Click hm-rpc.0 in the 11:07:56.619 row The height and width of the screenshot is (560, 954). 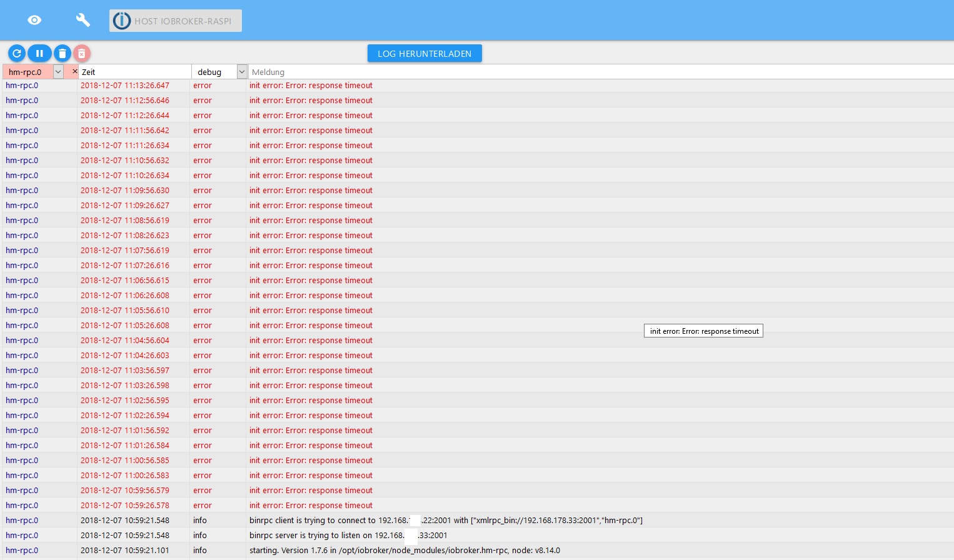[22, 251]
